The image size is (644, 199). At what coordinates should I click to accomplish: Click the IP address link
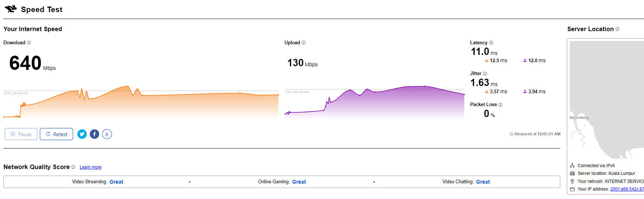pos(627,189)
